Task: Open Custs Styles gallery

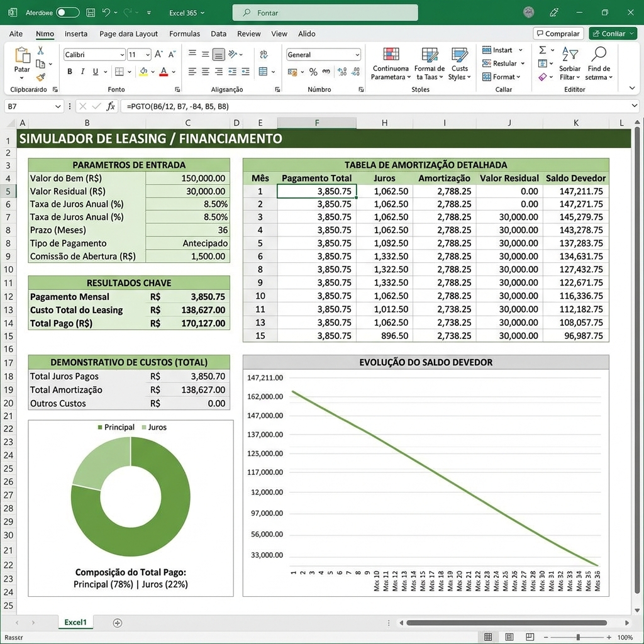Action: [x=459, y=64]
